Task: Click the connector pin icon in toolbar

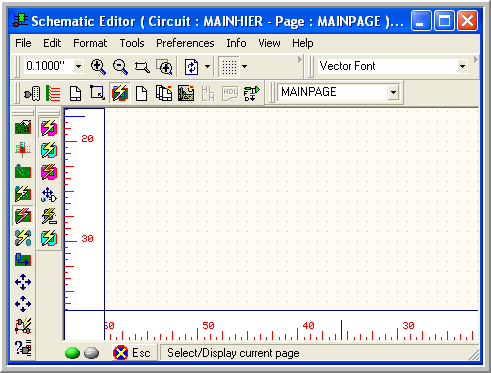Action: pyautogui.click(x=32, y=93)
